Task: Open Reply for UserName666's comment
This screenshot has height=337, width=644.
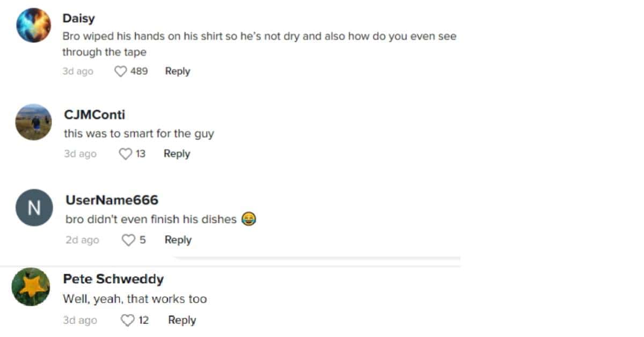Action: pyautogui.click(x=177, y=240)
